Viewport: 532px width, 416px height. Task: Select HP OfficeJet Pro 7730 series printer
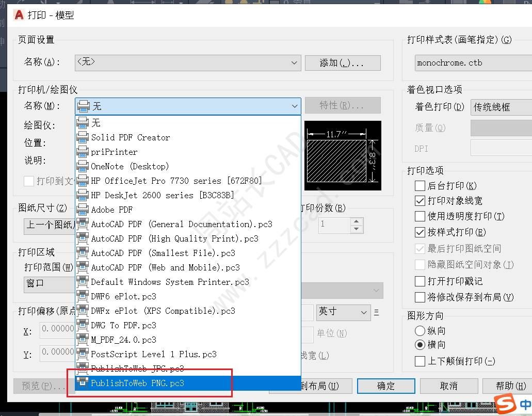click(x=188, y=181)
